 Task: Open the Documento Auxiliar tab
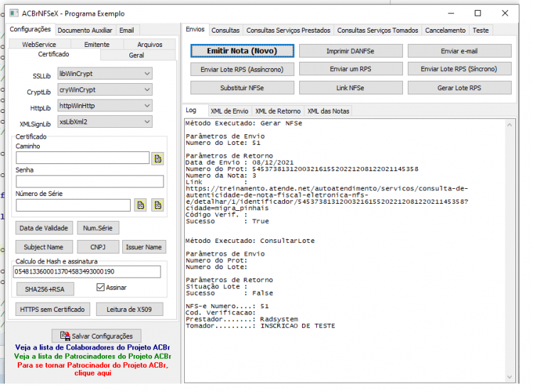(x=85, y=31)
